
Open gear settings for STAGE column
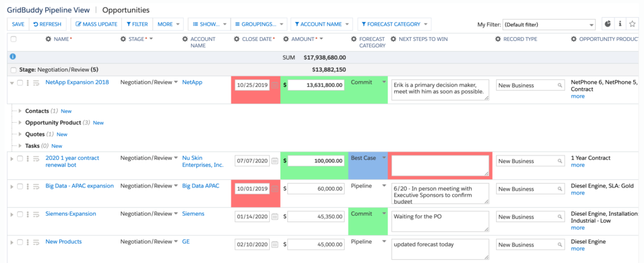tap(123, 39)
